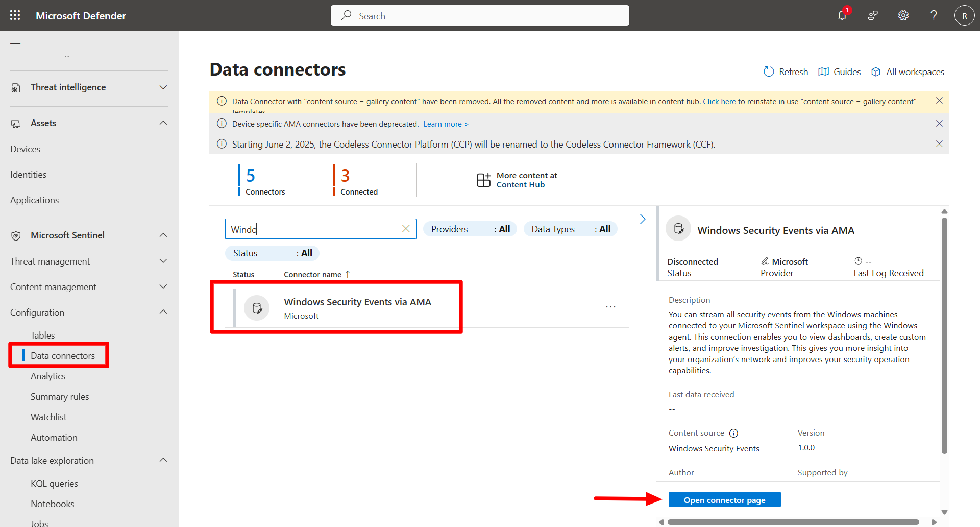
Task: Collapse the Data lake exploration section
Action: point(163,460)
